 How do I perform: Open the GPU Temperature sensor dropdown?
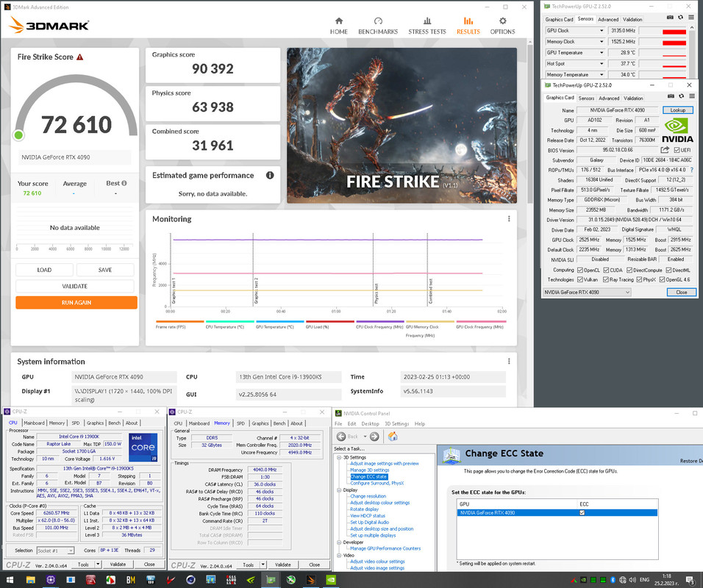tap(602, 53)
